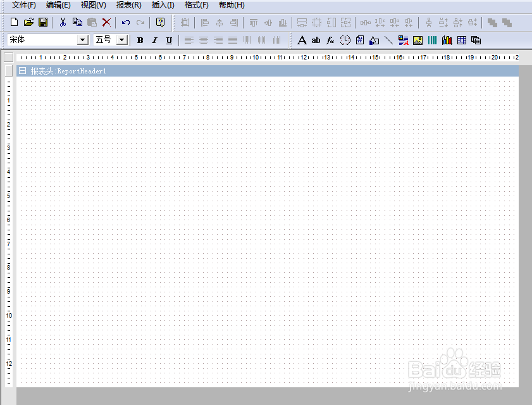Select the line drawing tool
The image size is (532, 405).
click(389, 40)
